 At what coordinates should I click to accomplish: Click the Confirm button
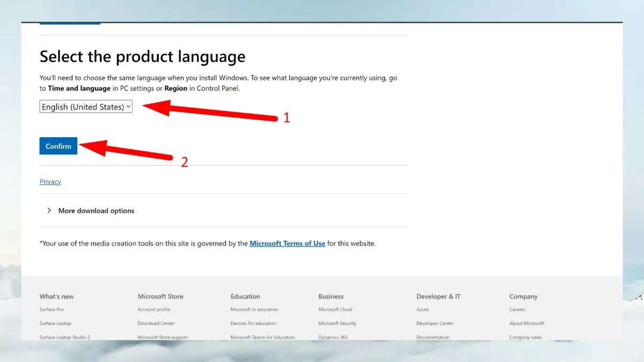[58, 145]
